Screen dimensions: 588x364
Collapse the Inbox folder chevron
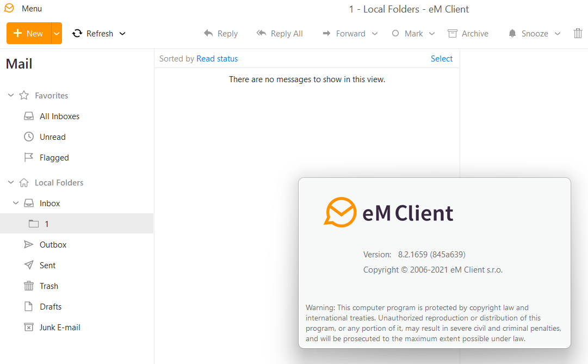[x=16, y=203]
